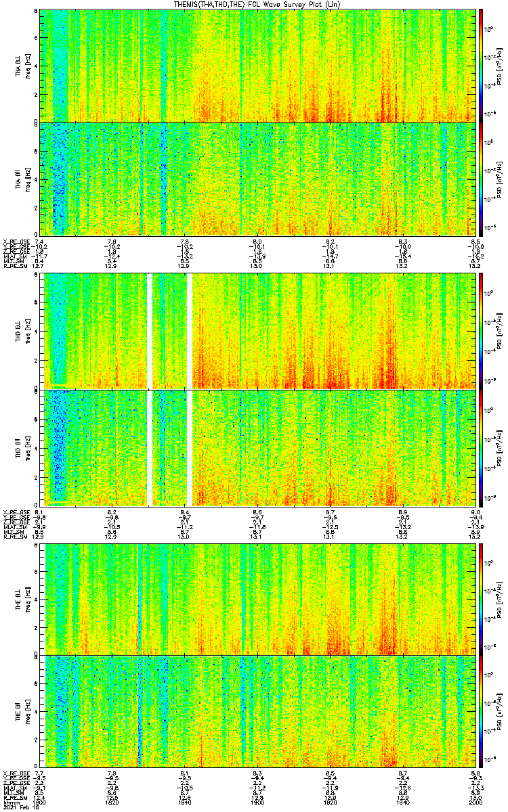Click the first white data gap in THD B-perp panel
Viewport: 508px width, 812px height.
tap(150, 330)
